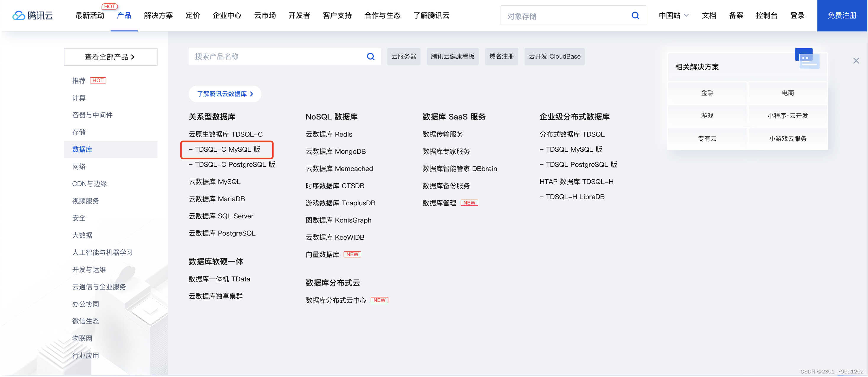The height and width of the screenshot is (377, 868).
Task: Open TDSQL-C PostgreSQL 版 product
Action: [232, 165]
